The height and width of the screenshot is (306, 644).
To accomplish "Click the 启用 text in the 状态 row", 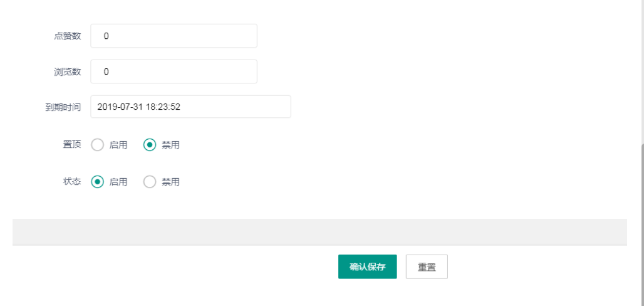I will pos(118,182).
